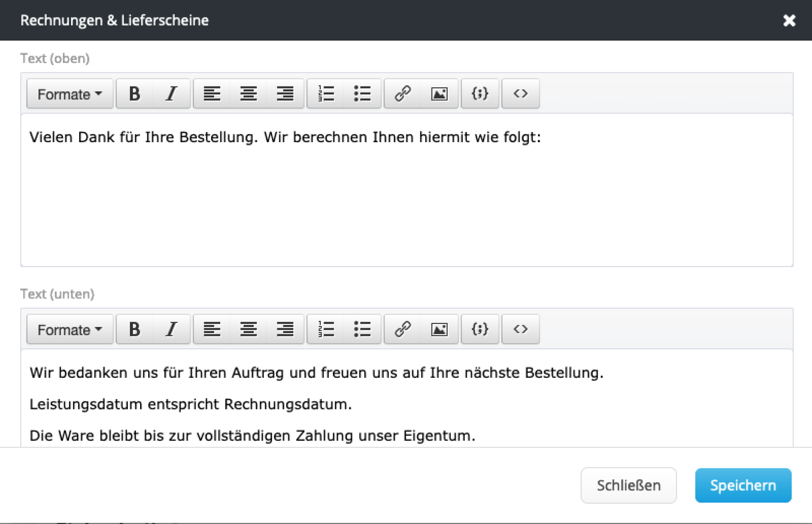Dismiss the dialog with Schließen
The height and width of the screenshot is (524, 812).
[x=628, y=485]
